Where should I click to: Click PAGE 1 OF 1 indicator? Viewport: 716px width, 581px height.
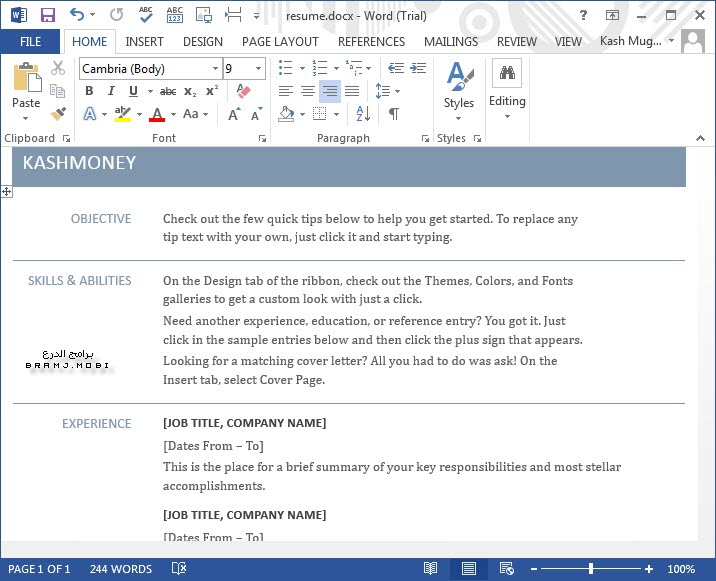point(39,569)
